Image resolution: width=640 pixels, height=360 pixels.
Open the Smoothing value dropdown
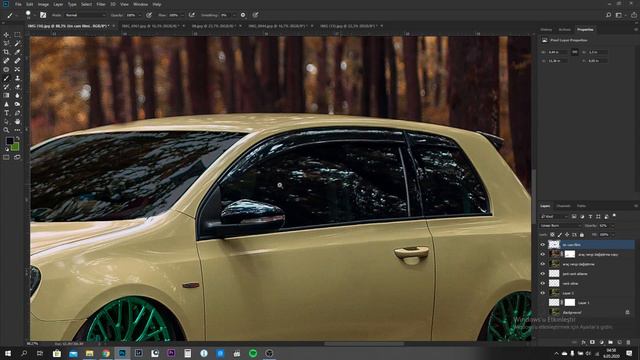click(234, 15)
